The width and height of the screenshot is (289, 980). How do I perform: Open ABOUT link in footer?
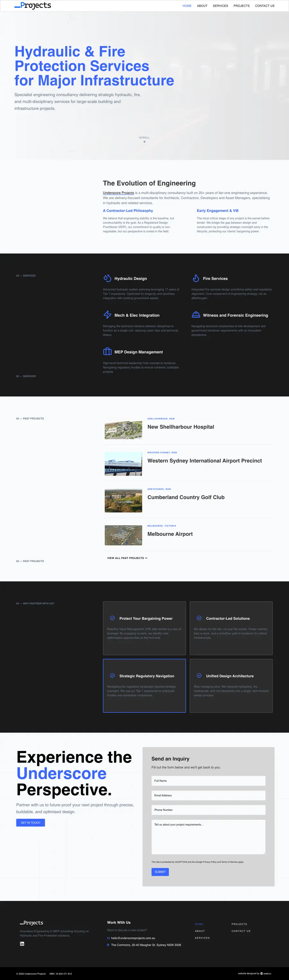pyautogui.click(x=200, y=931)
